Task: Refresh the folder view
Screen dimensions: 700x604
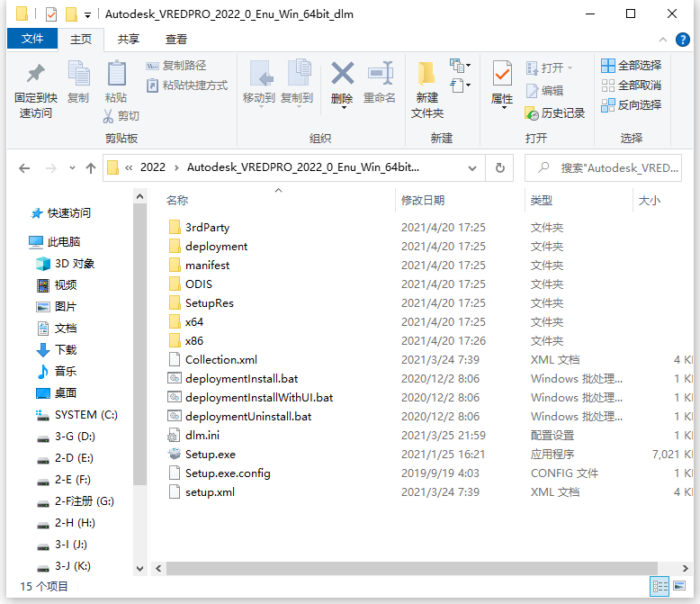Action: pyautogui.click(x=500, y=168)
